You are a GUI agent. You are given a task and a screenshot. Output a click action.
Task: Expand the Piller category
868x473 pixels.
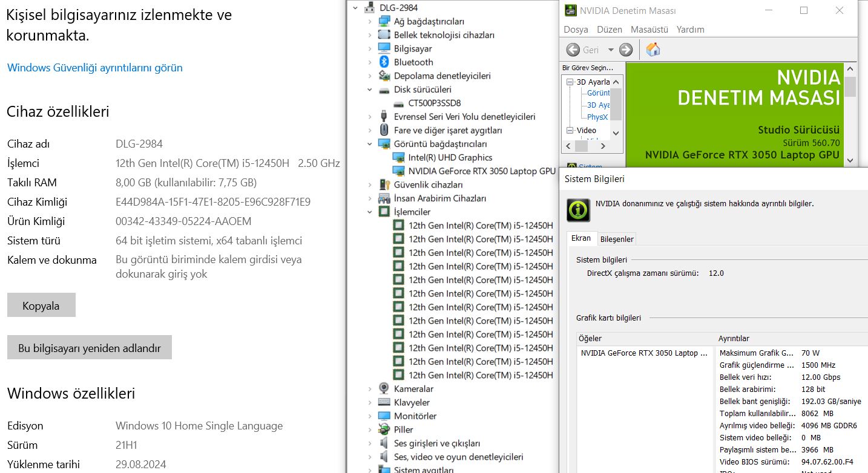click(x=370, y=429)
